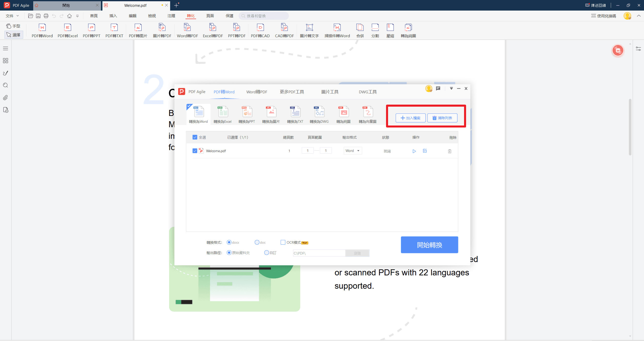
Task: Select the doc format radio button
Action: (x=257, y=242)
